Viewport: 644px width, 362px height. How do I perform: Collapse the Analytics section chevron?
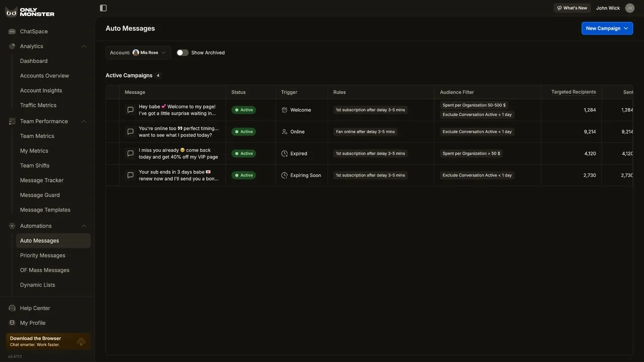[84, 46]
